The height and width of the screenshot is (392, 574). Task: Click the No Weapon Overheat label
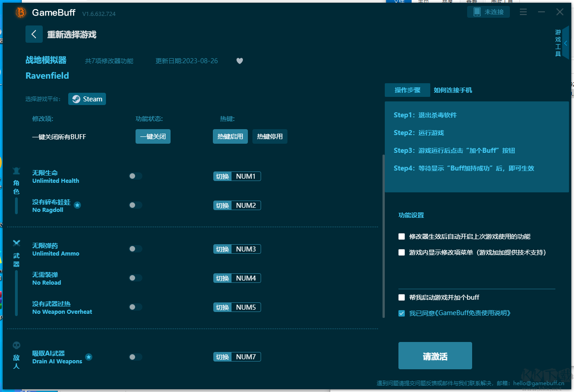[x=62, y=312]
